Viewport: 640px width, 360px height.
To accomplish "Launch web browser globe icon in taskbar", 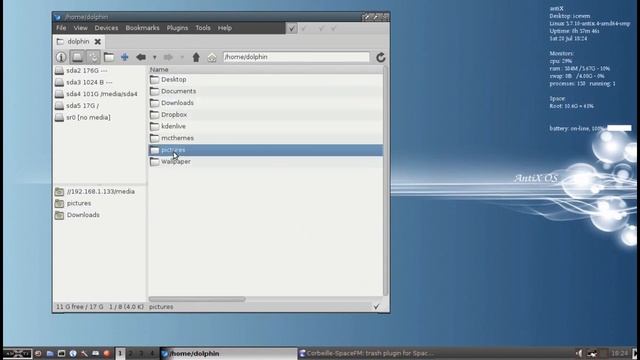I will (x=73, y=353).
